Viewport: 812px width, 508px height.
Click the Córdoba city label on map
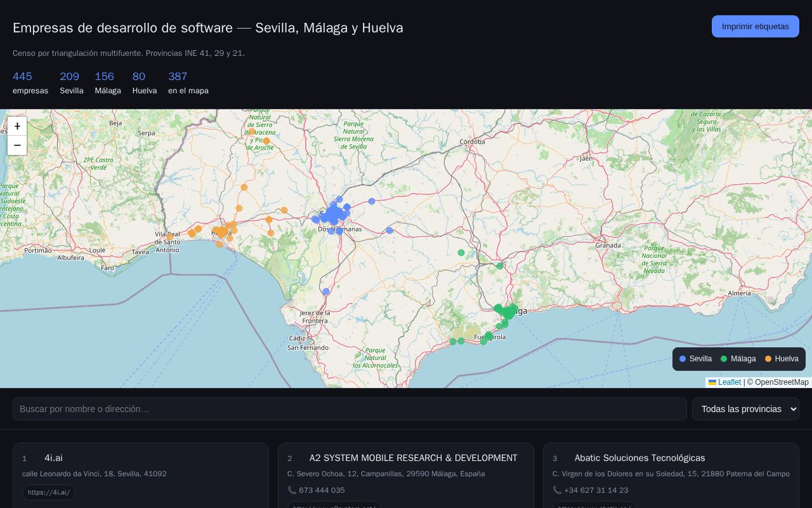click(x=472, y=142)
